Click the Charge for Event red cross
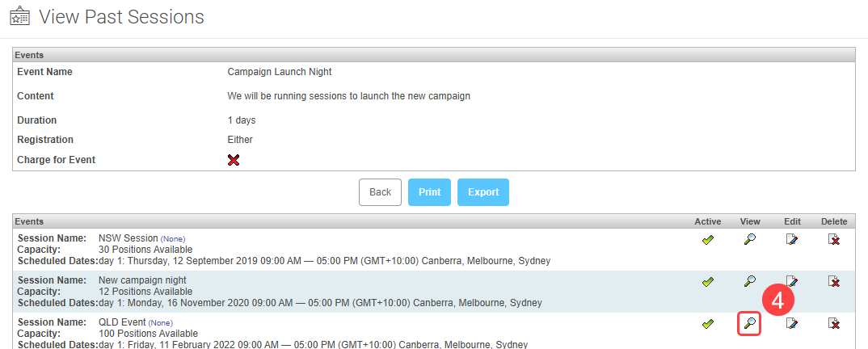The height and width of the screenshot is (349, 868). tap(234, 161)
